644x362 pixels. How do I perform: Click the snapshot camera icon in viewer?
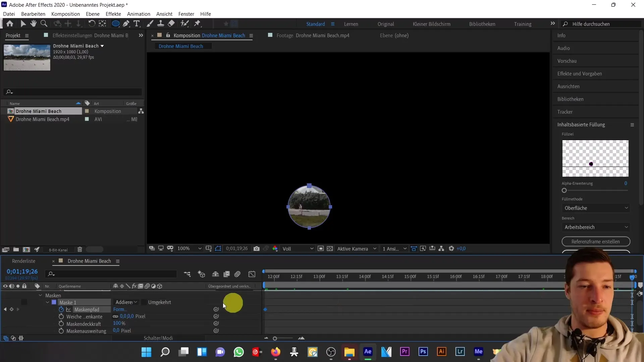pos(257,249)
